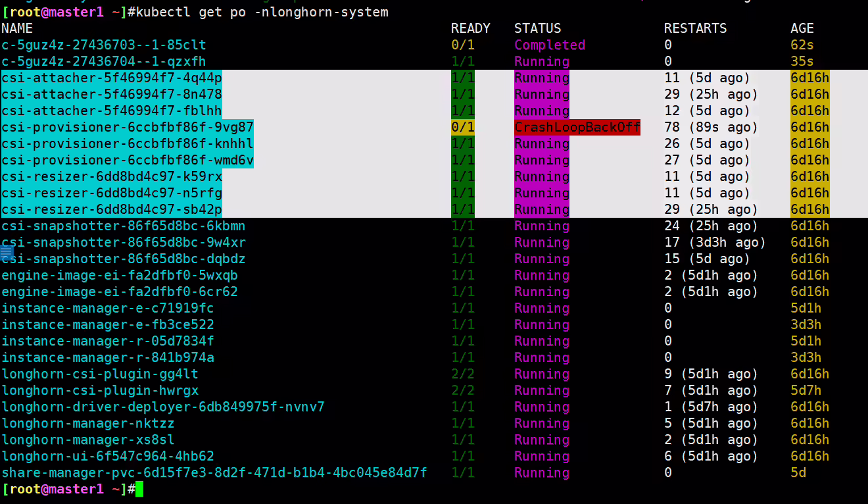Image resolution: width=868 pixels, height=504 pixels.
Task: Click the NAME column header
Action: 17,28
